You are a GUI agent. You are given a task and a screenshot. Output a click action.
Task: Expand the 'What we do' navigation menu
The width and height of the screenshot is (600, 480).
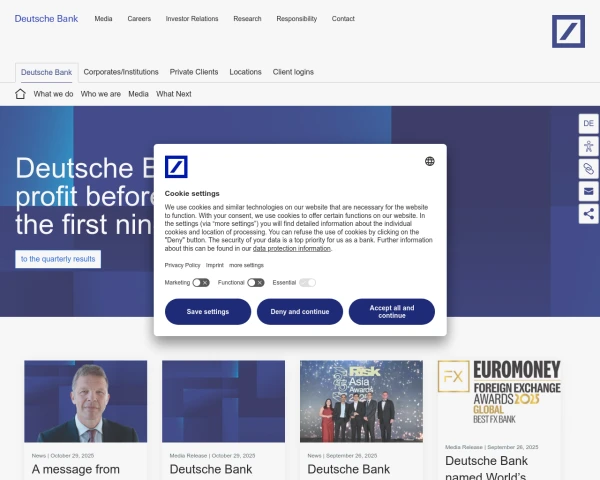[x=53, y=94]
